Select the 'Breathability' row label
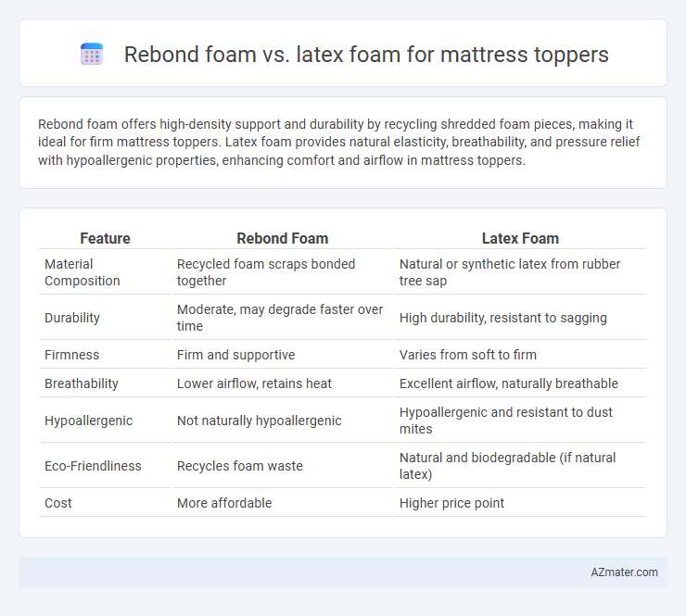The image size is (686, 616). pyautogui.click(x=82, y=383)
